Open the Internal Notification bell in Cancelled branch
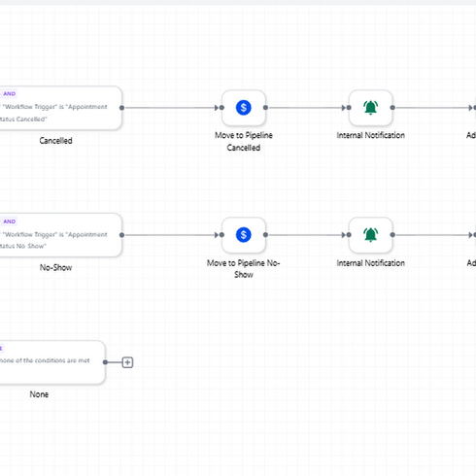Image resolution: width=476 pixels, height=476 pixels. [370, 108]
